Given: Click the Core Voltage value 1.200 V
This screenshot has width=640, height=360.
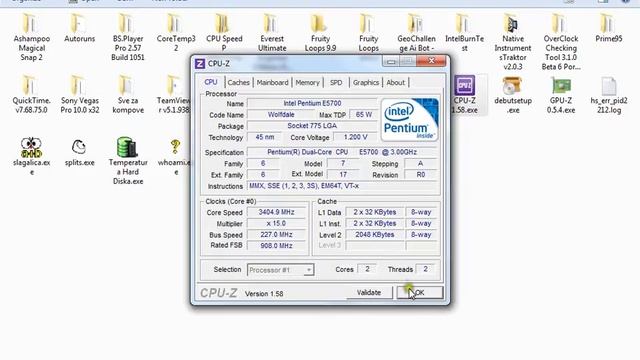Looking at the screenshot, I should point(356,137).
